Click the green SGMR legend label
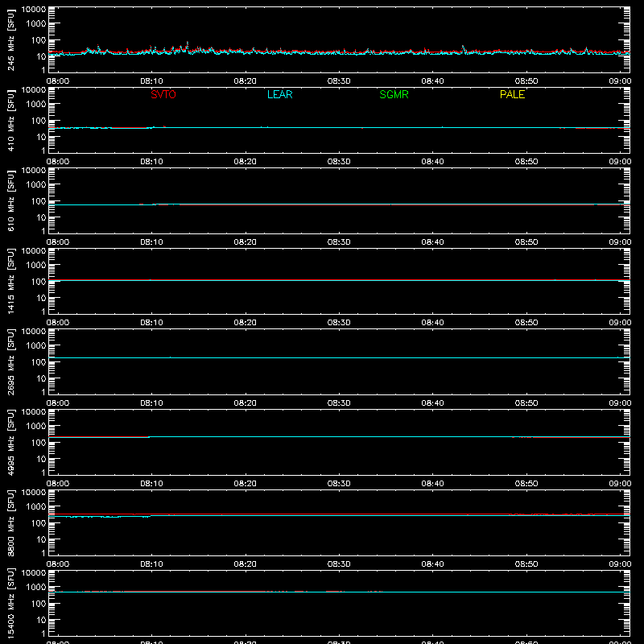This screenshot has width=644, height=644. coord(394,94)
